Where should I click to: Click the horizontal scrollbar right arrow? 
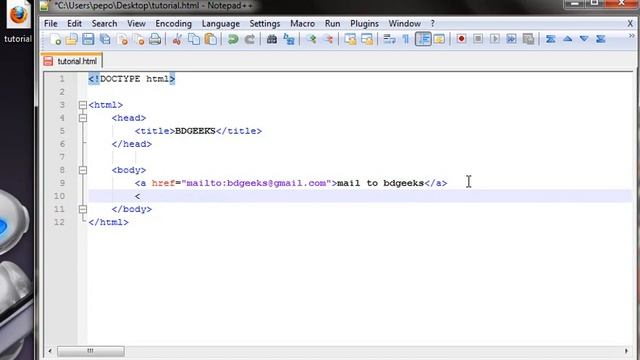pyautogui.click(x=626, y=351)
